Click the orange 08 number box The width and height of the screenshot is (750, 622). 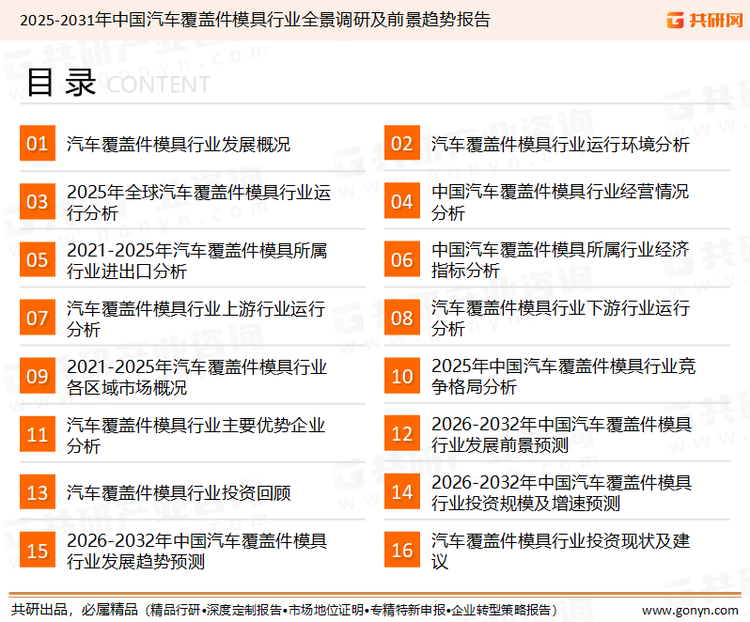coord(402,318)
